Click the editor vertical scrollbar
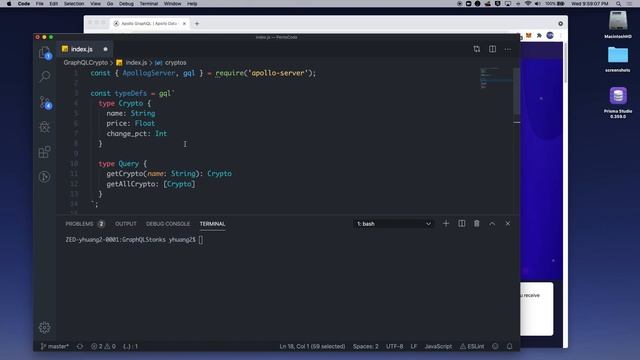Image resolution: width=640 pixels, height=360 pixels. [516, 91]
